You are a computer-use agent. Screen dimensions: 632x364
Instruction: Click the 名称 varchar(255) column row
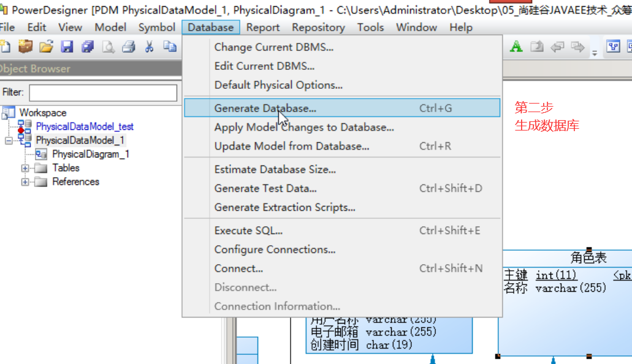[x=555, y=288]
